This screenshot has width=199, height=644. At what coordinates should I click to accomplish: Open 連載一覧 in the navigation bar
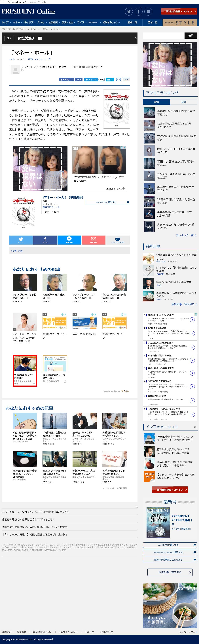132,23
